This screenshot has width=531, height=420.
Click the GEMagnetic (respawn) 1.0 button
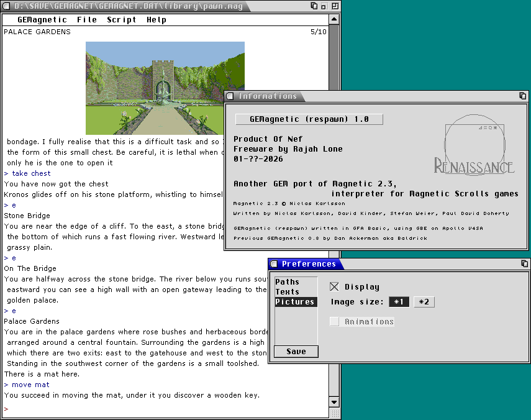(309, 119)
